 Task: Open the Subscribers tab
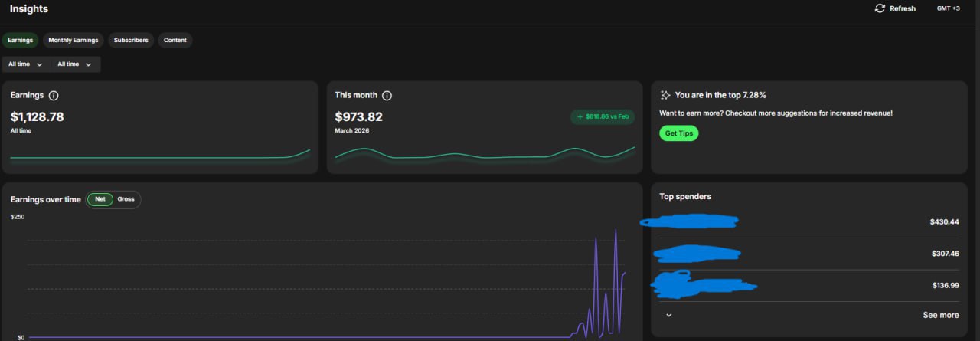pyautogui.click(x=131, y=40)
